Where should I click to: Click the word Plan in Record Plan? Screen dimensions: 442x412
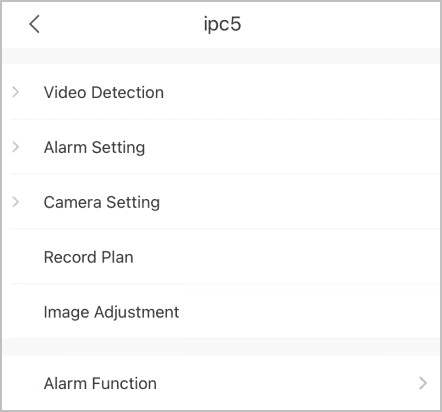(117, 257)
